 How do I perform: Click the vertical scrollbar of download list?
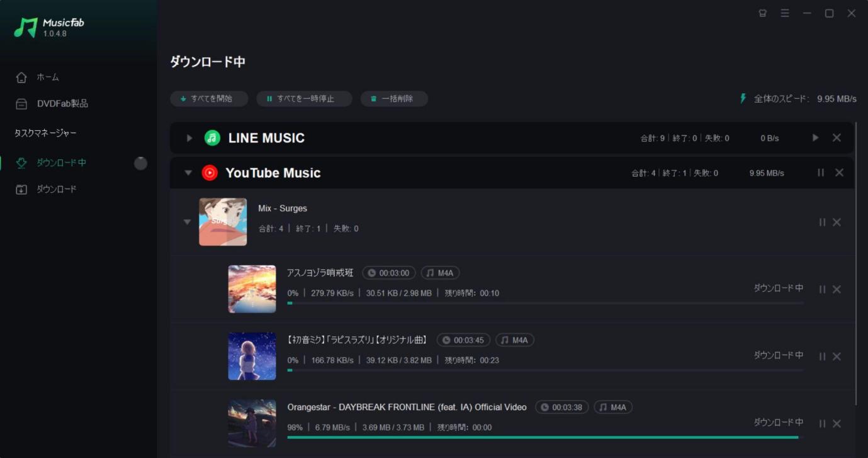click(x=856, y=265)
